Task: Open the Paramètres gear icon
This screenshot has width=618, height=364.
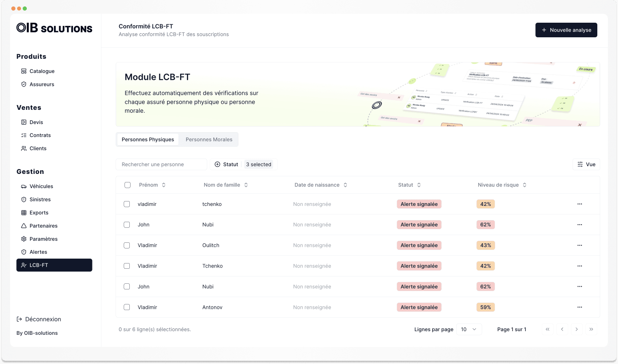Action: tap(24, 239)
